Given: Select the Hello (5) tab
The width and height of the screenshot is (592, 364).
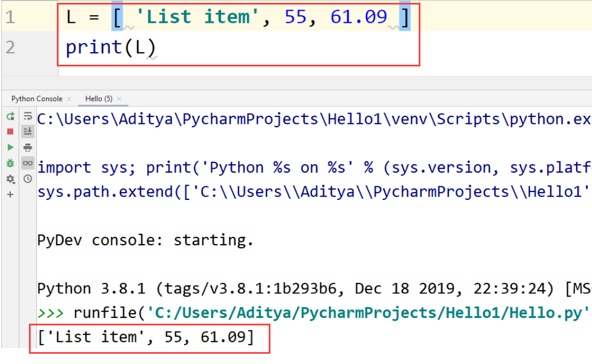Looking at the screenshot, I should pyautogui.click(x=98, y=98).
